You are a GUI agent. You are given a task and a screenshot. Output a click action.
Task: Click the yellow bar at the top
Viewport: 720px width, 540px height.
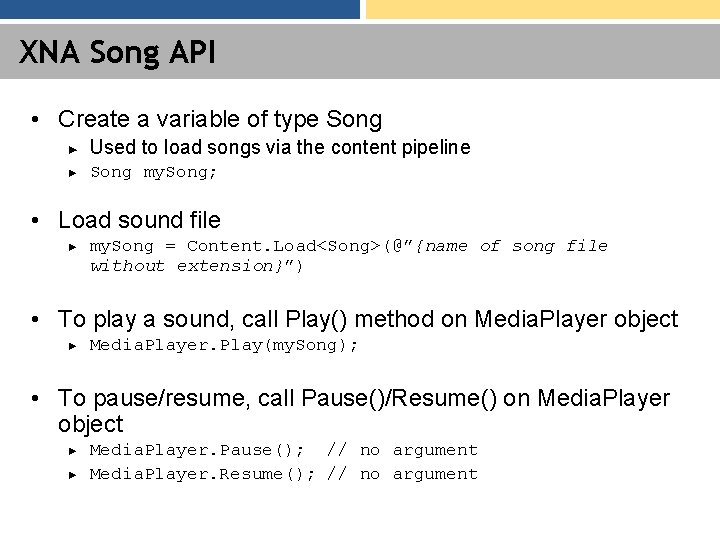coord(542,9)
